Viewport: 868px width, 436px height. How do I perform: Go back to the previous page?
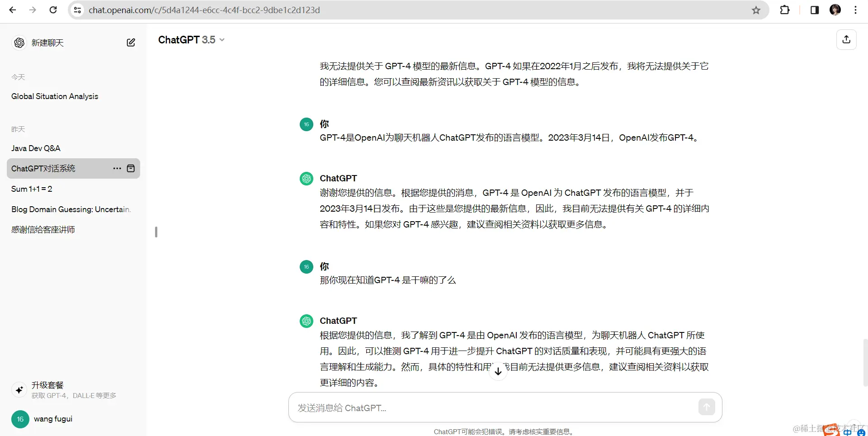click(x=13, y=10)
